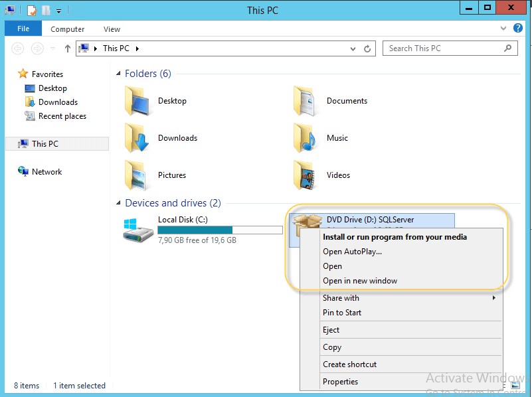Image resolution: width=532 pixels, height=397 pixels.
Task: Select Network in the navigation pane
Action: pyautogui.click(x=46, y=172)
